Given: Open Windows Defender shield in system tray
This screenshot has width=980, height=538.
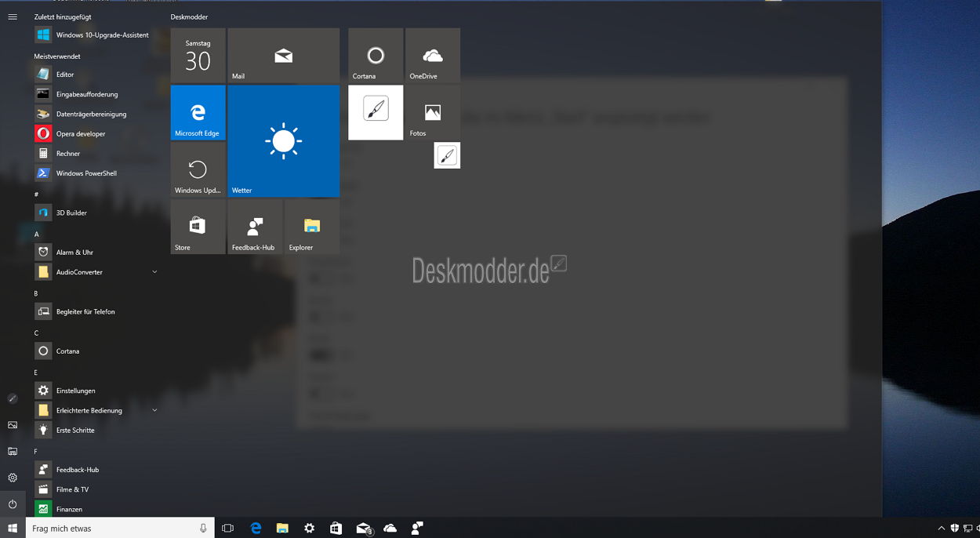Looking at the screenshot, I should 955,529.
